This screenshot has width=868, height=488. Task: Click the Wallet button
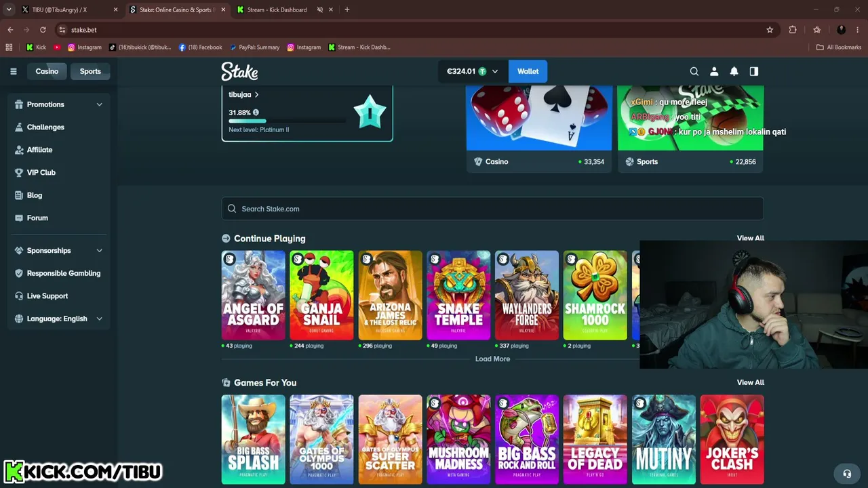point(528,71)
